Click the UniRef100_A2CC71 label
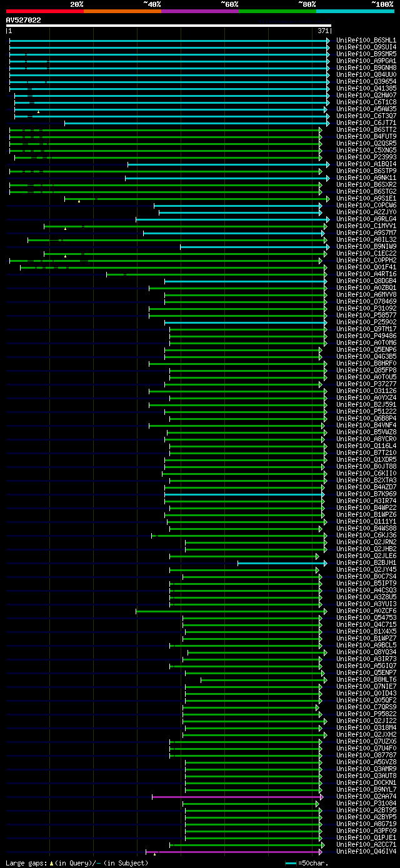Viewport: 400px width, 868px height. click(366, 844)
